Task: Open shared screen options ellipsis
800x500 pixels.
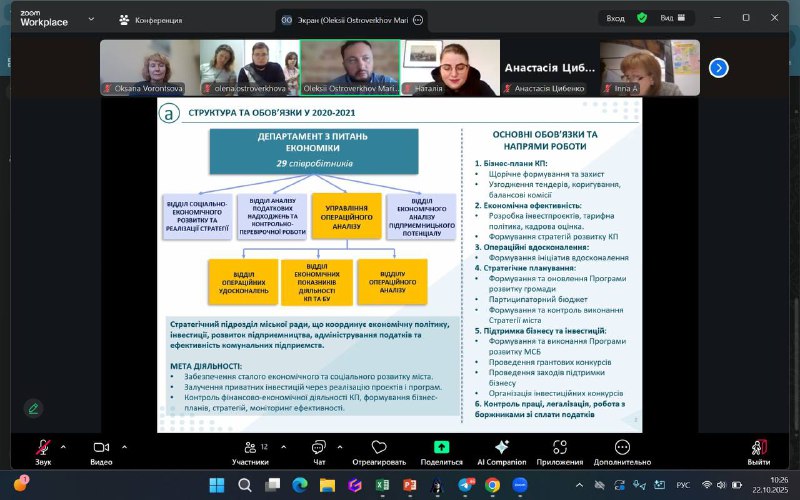Action: pos(417,19)
